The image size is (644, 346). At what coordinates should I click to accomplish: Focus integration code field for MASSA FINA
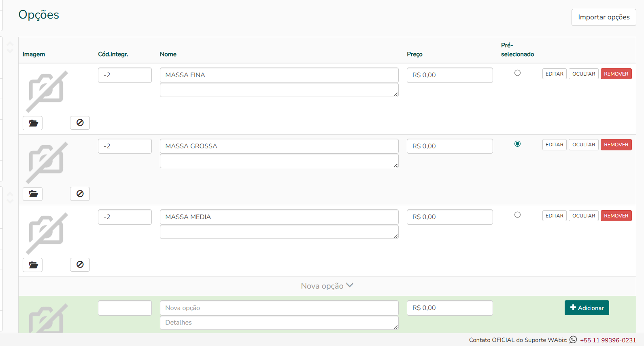[x=125, y=75]
